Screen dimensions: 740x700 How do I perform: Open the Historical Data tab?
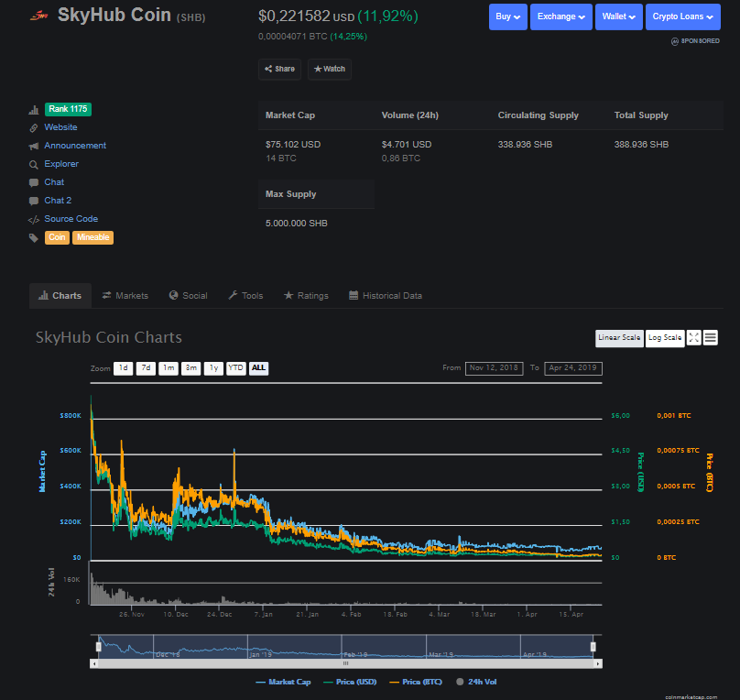coord(385,296)
